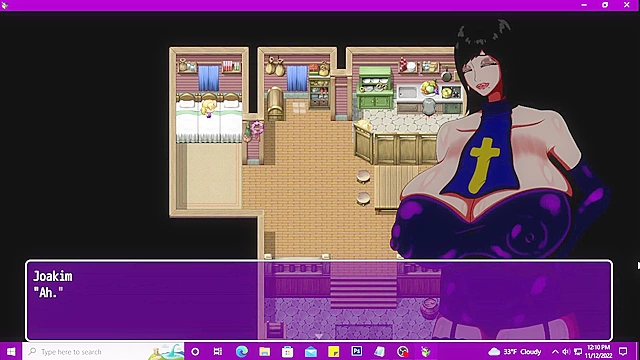
Task: Open the recording app icon on taskbar
Action: click(402, 351)
